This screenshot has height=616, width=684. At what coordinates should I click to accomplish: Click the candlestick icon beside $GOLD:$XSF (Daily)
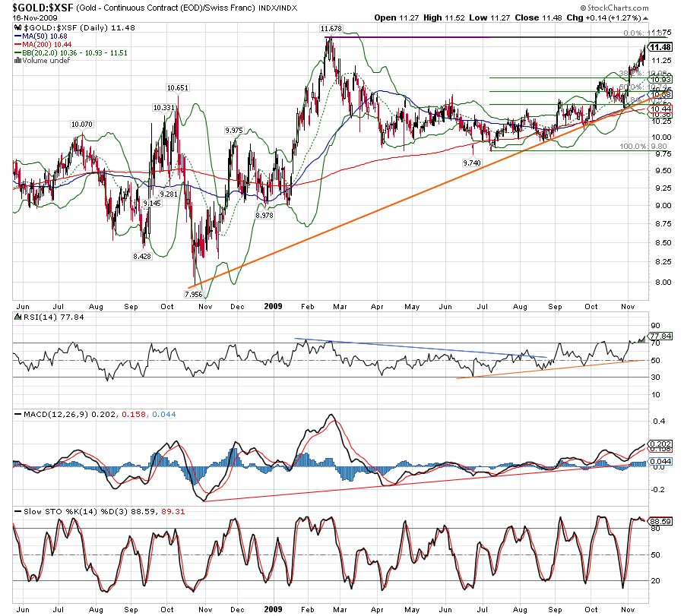(x=18, y=28)
